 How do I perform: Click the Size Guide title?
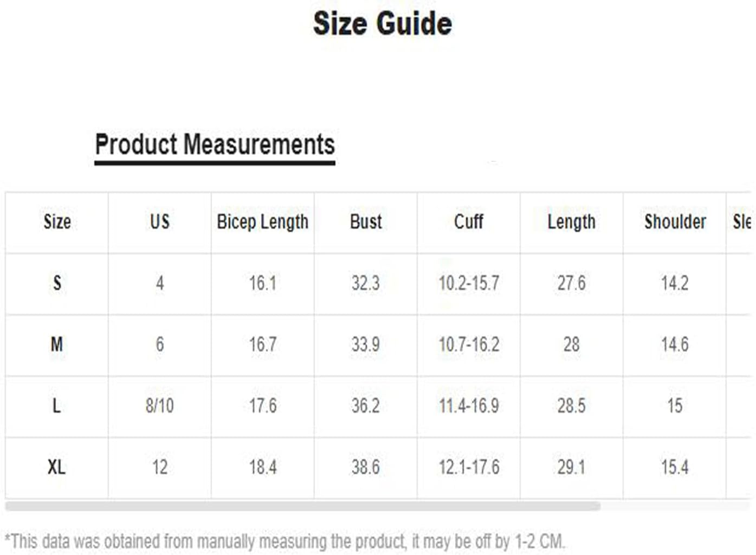(383, 24)
